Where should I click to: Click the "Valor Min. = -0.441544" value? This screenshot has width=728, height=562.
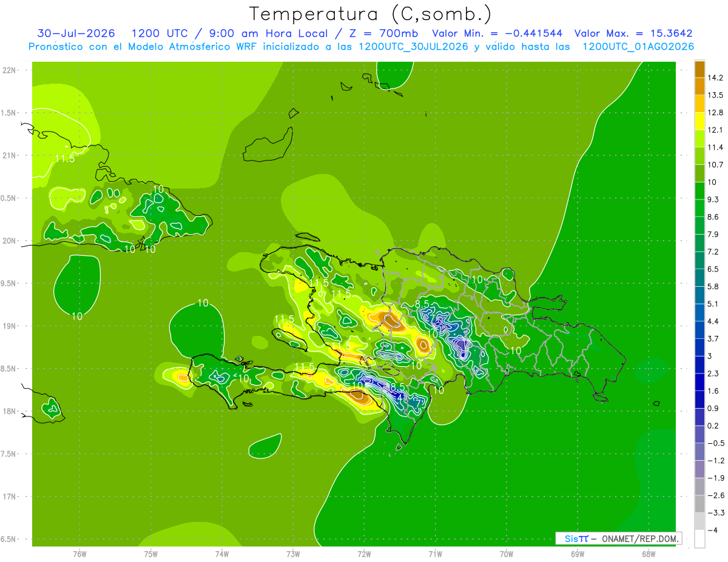497,33
